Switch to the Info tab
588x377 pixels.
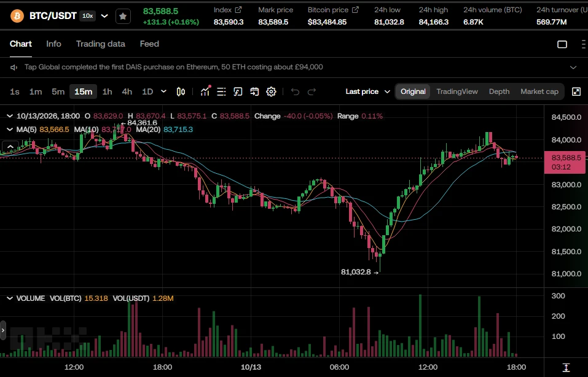[53, 44]
